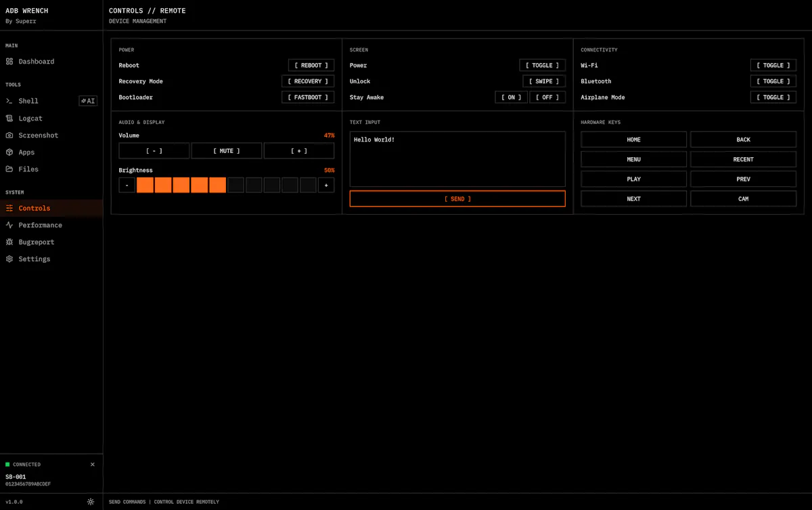Click the Files folder icon
Viewport: 812px width, 510px height.
[9, 169]
